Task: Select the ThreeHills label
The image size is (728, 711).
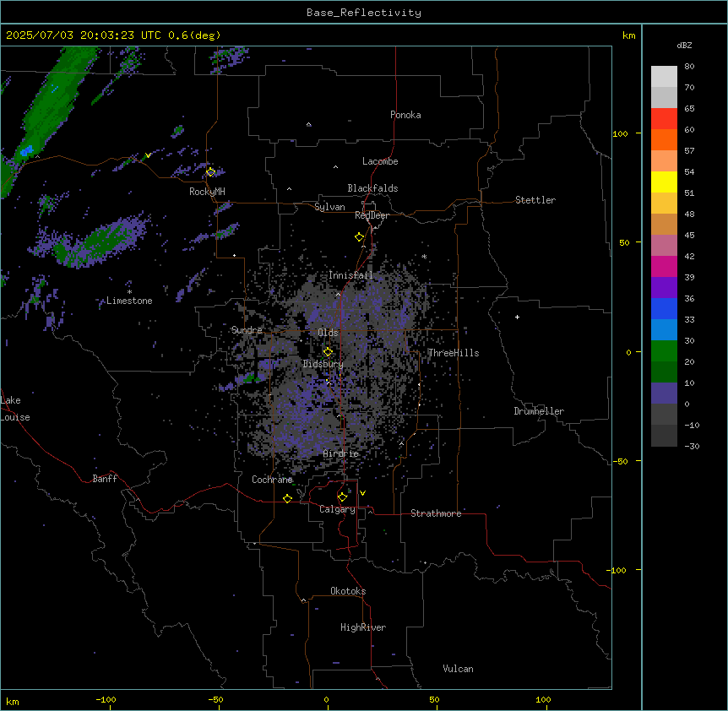Action: coord(454,353)
